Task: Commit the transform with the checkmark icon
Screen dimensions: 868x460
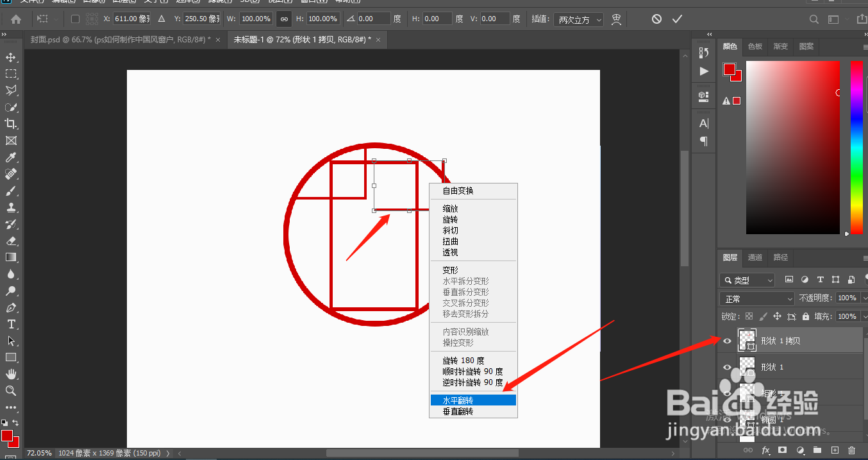Action: tap(677, 19)
